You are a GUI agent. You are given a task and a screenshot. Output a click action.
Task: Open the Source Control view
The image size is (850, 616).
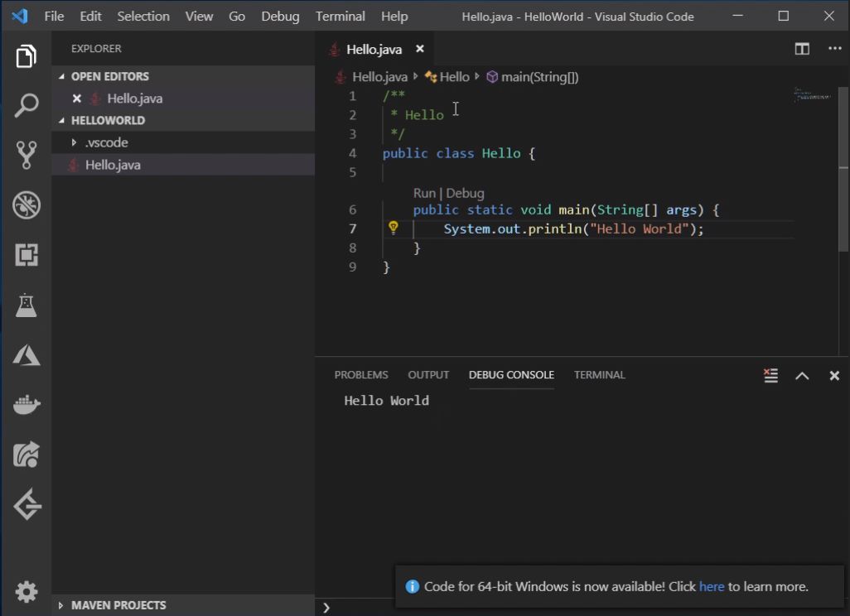[27, 155]
